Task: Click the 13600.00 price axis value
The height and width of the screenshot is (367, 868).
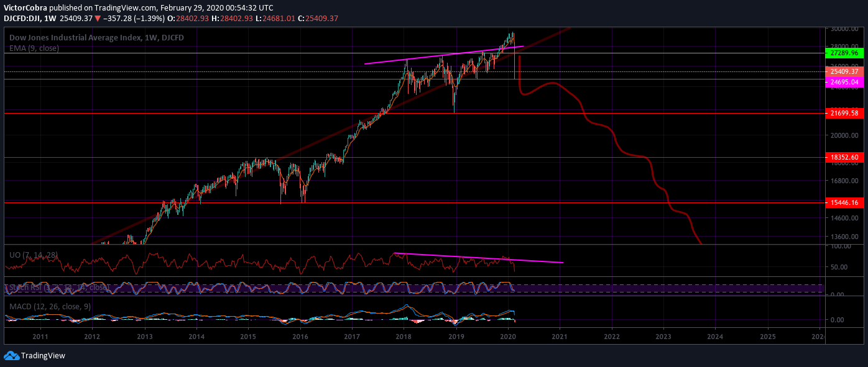Action: [844, 237]
